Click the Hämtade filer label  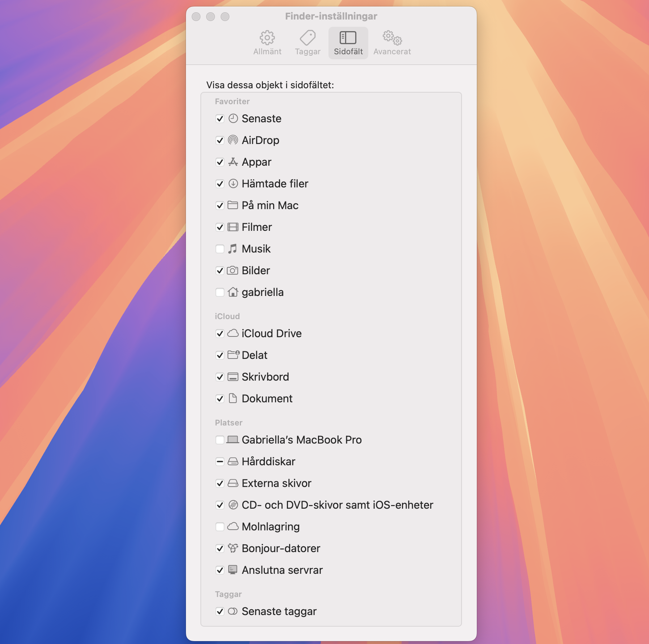tap(275, 184)
